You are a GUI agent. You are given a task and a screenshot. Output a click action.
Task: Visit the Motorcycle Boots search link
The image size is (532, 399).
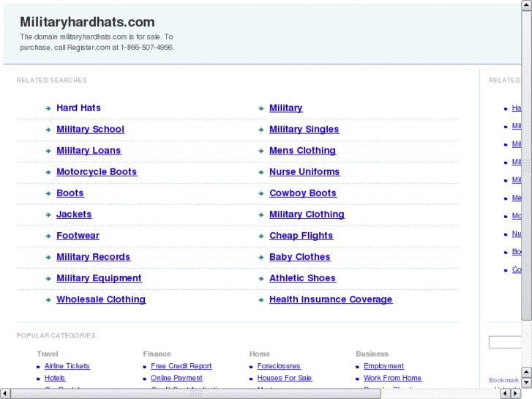point(97,172)
